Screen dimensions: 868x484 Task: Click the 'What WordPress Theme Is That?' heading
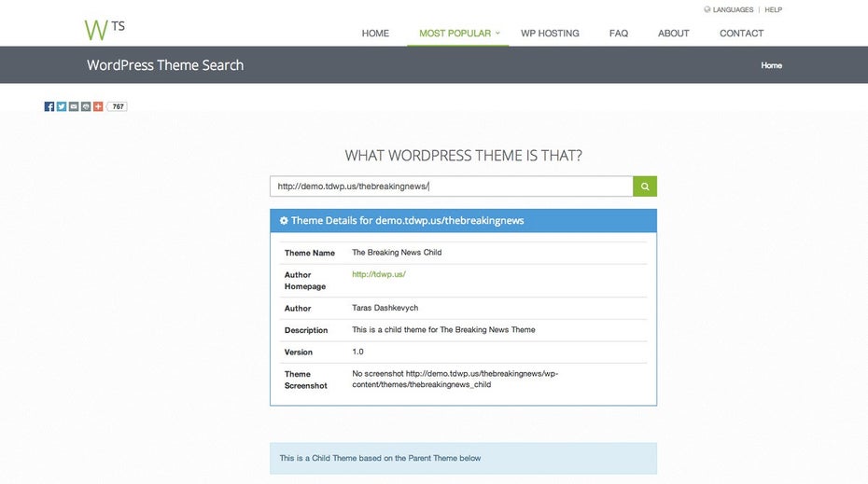(463, 156)
